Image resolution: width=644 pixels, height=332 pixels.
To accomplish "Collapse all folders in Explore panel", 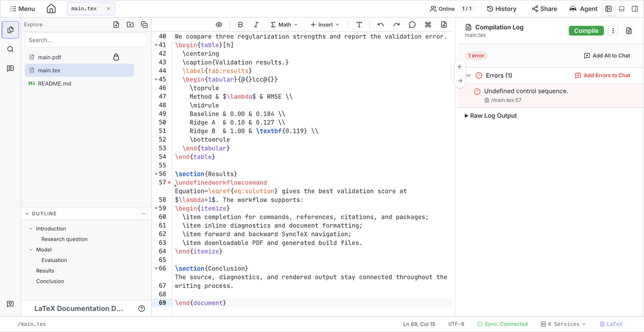I will (144, 24).
